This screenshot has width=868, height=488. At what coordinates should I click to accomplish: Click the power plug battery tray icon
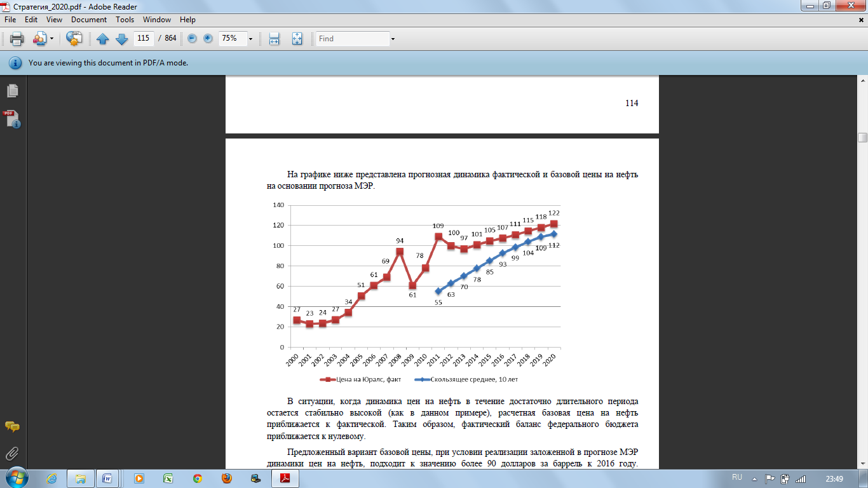785,478
